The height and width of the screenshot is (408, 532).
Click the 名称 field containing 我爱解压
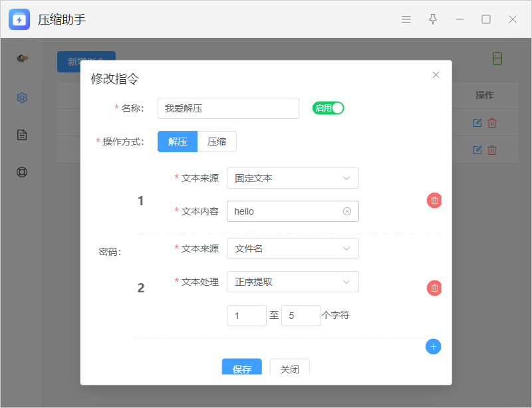pyautogui.click(x=228, y=108)
